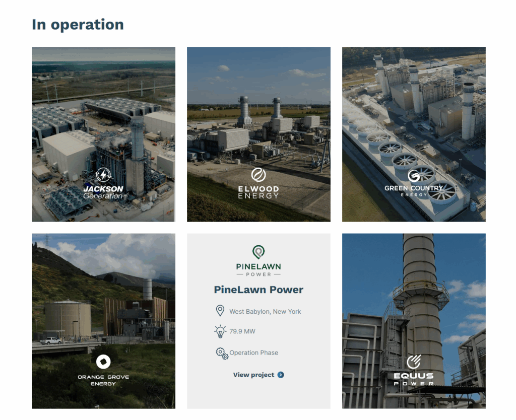Click the Green Country Energy circular logo

click(x=414, y=176)
